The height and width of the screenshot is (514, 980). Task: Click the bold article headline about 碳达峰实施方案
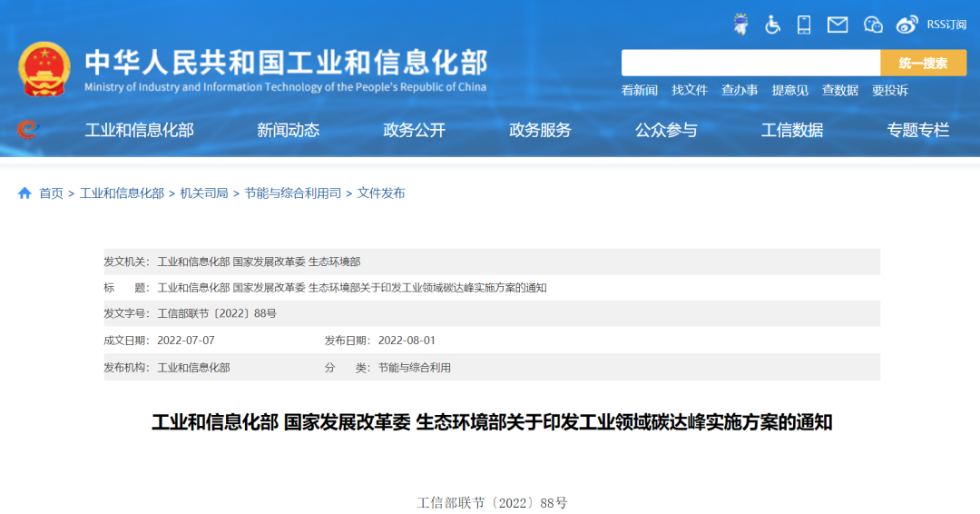[492, 422]
